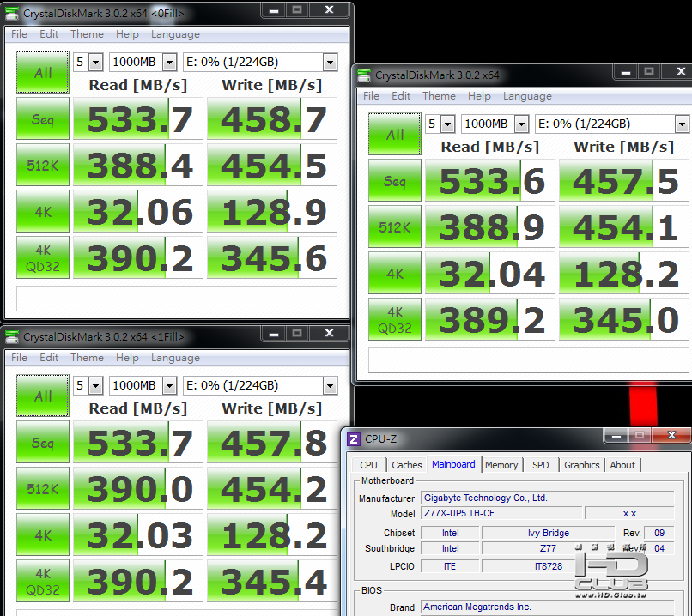
Task: Select Mainboard tab in CPU-Z
Action: (x=453, y=464)
